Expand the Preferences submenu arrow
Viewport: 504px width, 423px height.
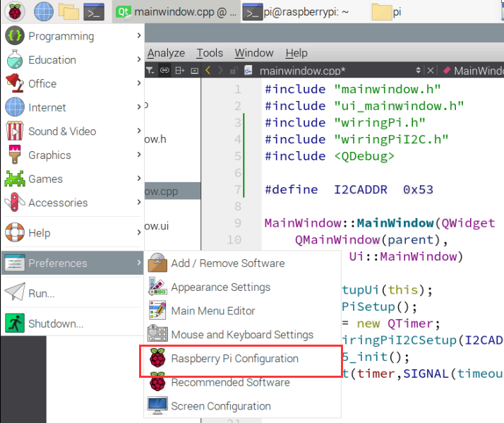(139, 263)
